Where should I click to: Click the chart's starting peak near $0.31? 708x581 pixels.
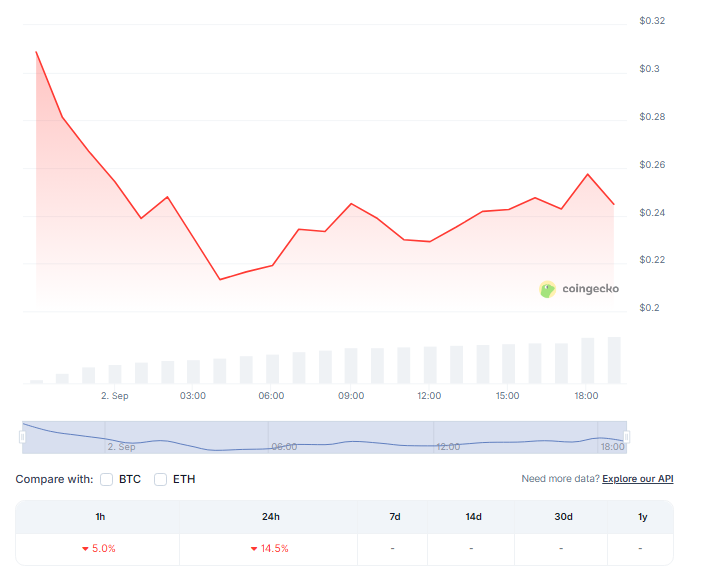pos(36,52)
